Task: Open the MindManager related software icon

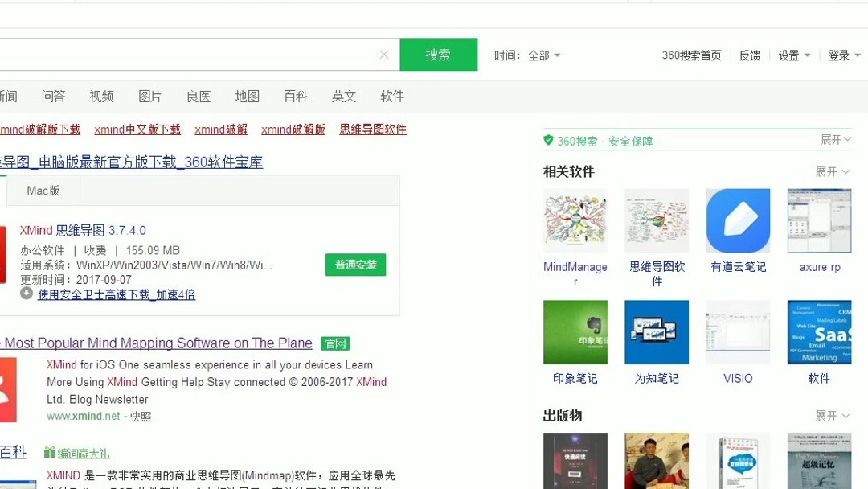Action: pyautogui.click(x=575, y=220)
